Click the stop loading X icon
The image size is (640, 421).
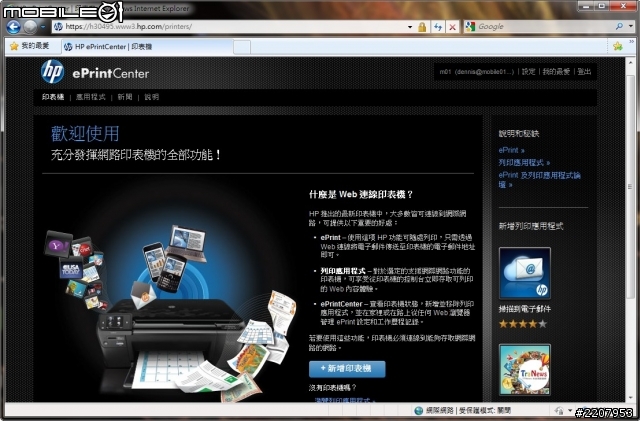[452, 27]
